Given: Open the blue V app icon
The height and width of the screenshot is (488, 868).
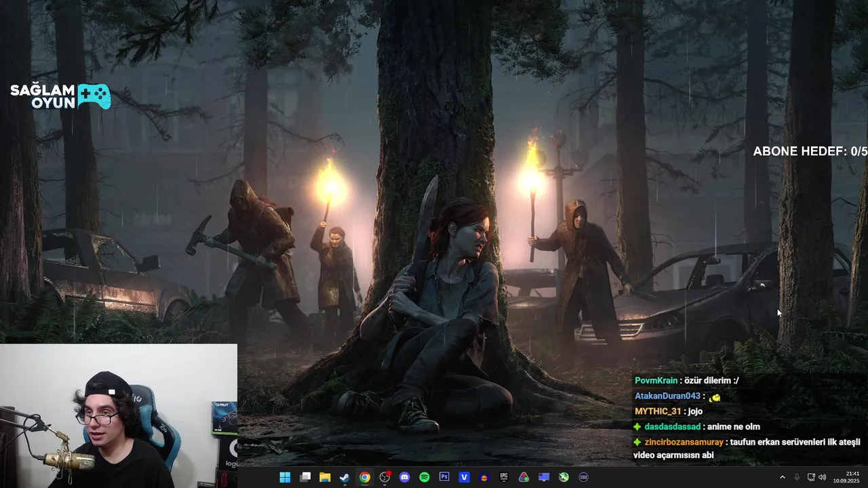Looking at the screenshot, I should click(465, 477).
